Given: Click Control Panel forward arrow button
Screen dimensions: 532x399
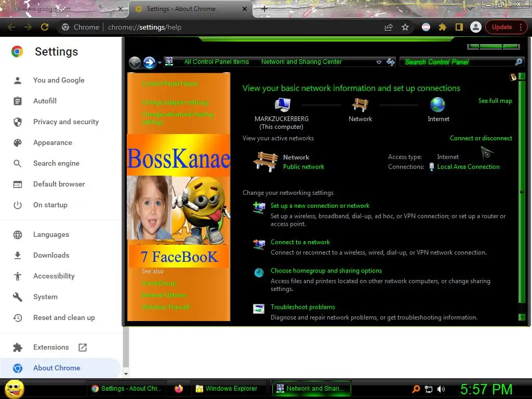Looking at the screenshot, I should [x=149, y=62].
